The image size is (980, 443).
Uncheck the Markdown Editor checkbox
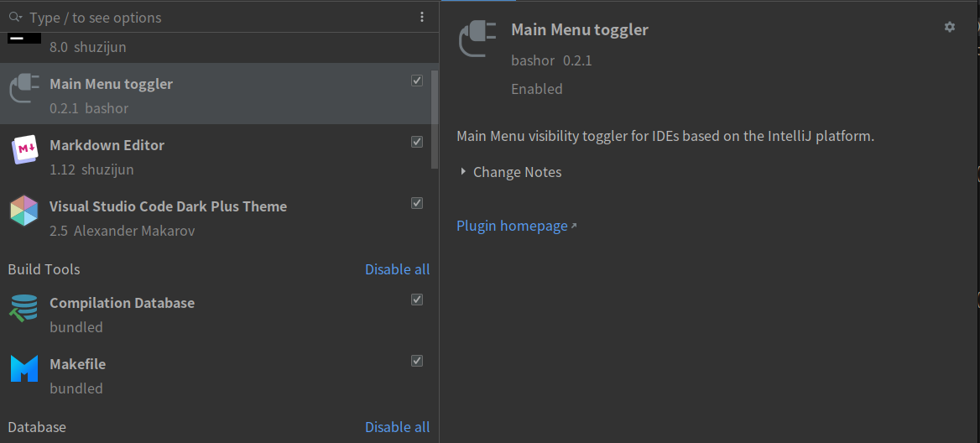coord(417,142)
